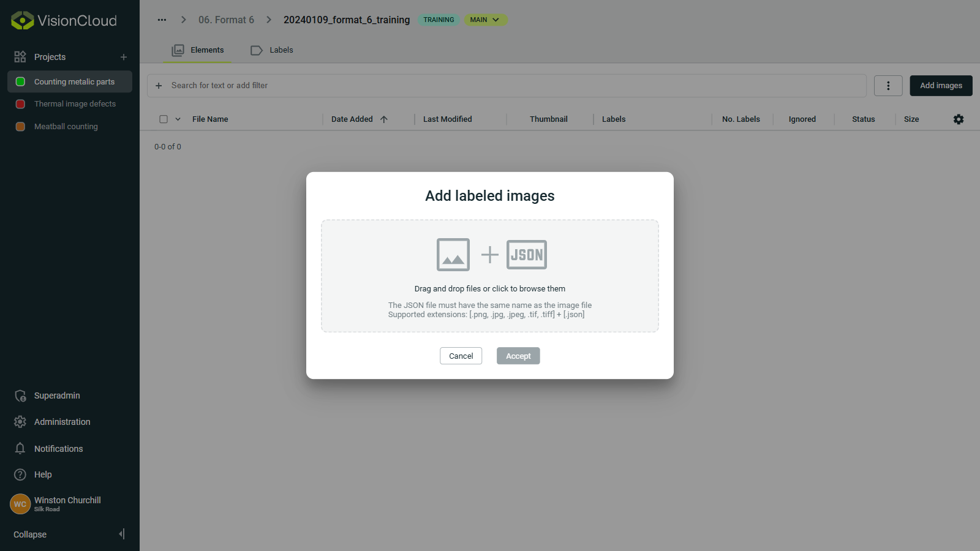Open the three-dot options menu beside Add images

(x=888, y=86)
